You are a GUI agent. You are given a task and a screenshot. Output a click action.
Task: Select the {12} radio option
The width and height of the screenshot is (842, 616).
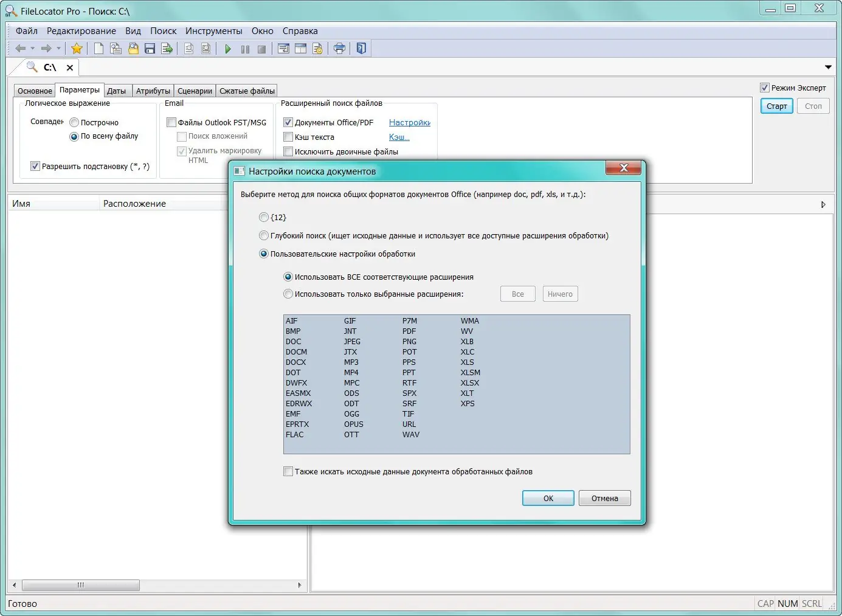264,217
